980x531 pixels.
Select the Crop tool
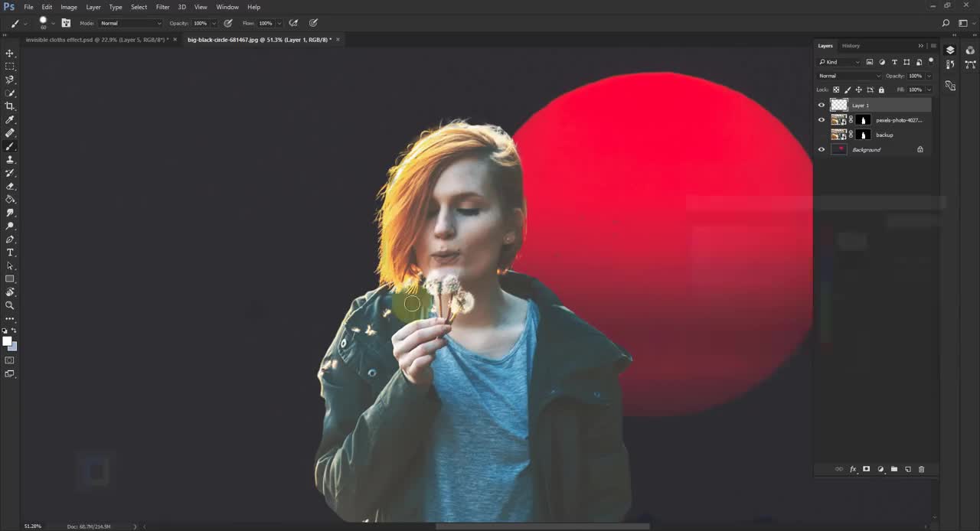tap(10, 106)
